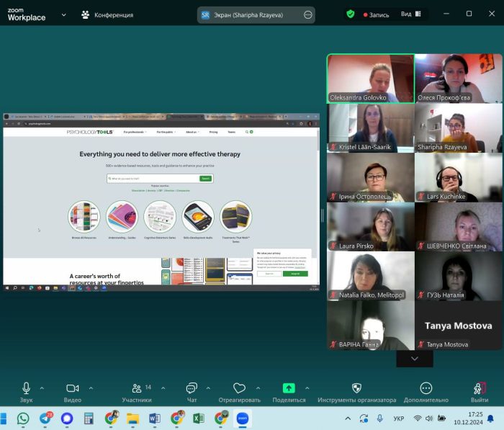Switch to the Конференция tab
Screen dimensions: 504x430
pyautogui.click(x=107, y=14)
